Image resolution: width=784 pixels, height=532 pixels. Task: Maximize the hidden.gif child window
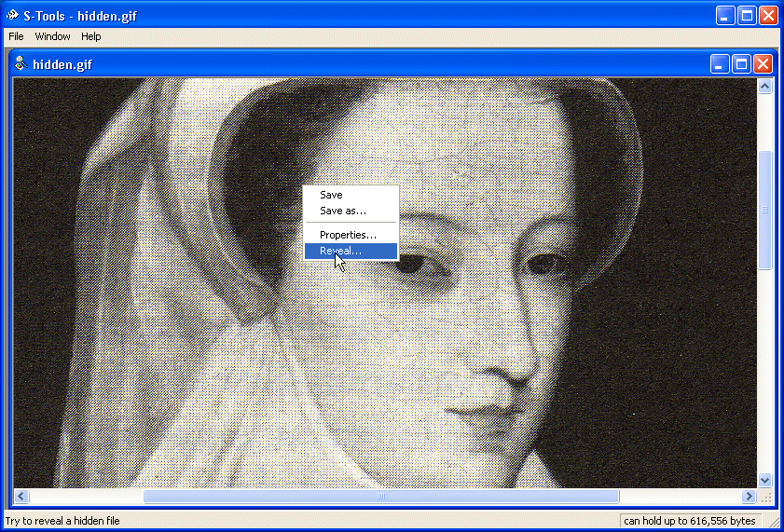click(741, 64)
